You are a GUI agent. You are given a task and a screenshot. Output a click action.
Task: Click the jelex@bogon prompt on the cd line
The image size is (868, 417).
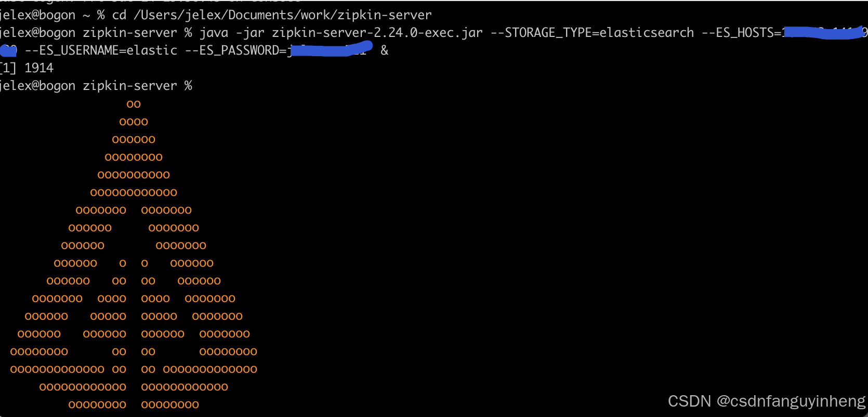(37, 15)
